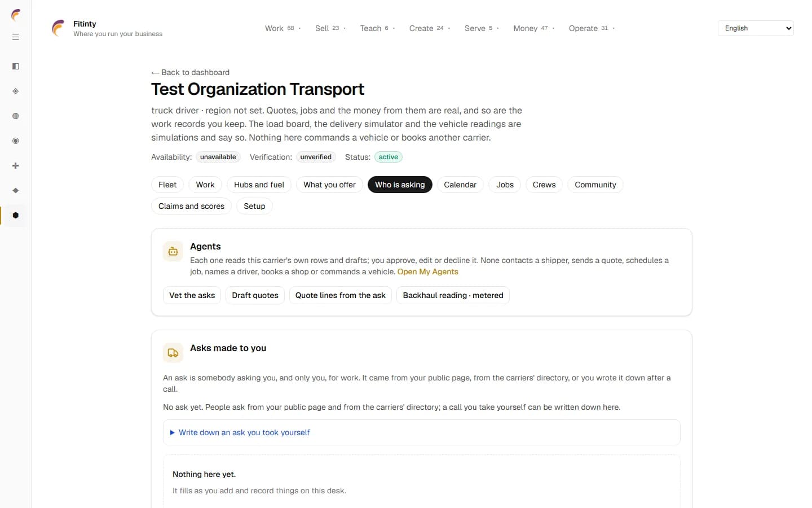Click the outlined diamond sidebar icon
Image resolution: width=812 pixels, height=508 pixels.
pos(16,91)
